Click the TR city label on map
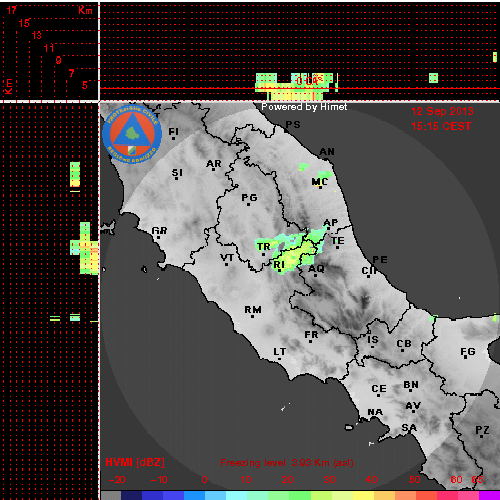The image size is (500, 500). coord(264,247)
